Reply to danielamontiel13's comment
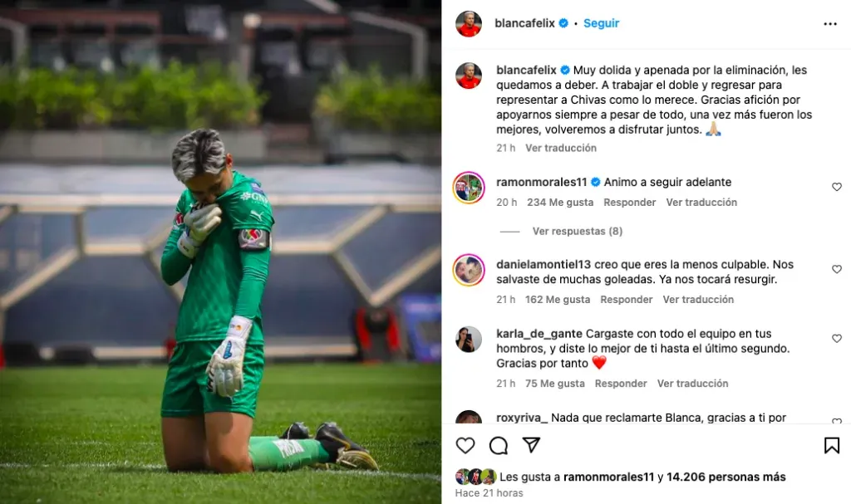851x504 pixels. click(627, 300)
